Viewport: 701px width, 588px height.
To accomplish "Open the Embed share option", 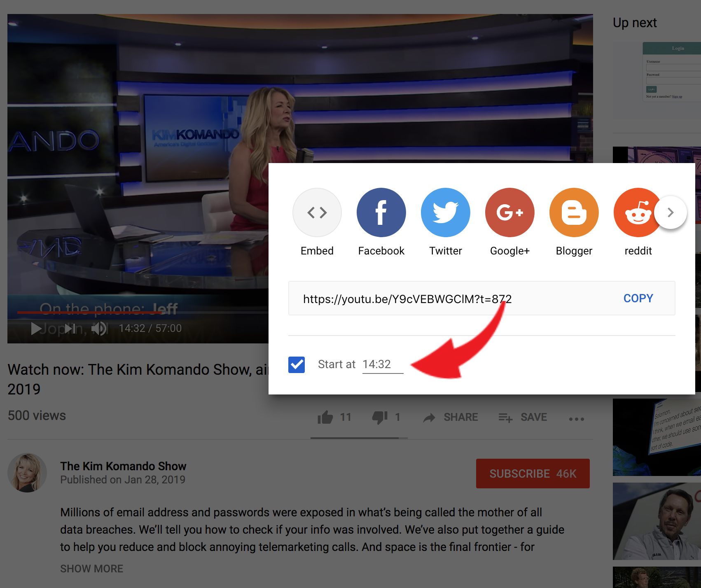I will [x=317, y=212].
